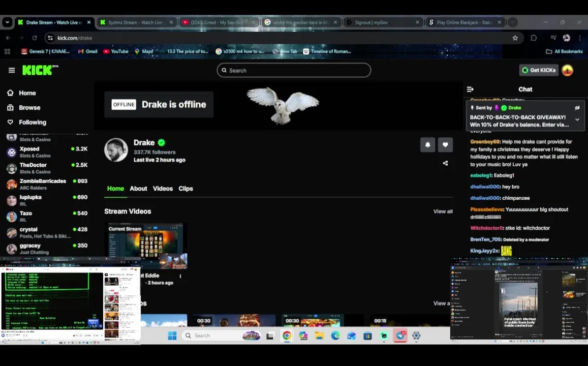
Task: Collapse the chat panel icon
Action: coord(470,89)
